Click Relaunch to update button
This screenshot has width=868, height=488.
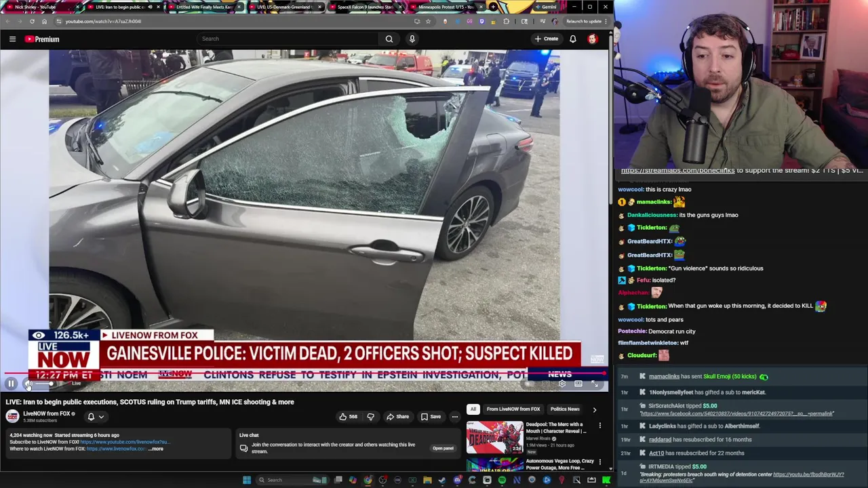pos(587,21)
